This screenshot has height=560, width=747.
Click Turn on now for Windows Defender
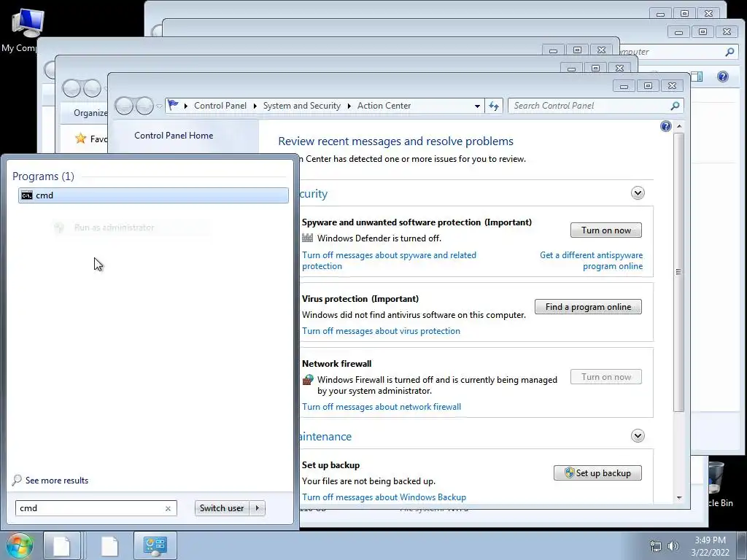tap(606, 230)
